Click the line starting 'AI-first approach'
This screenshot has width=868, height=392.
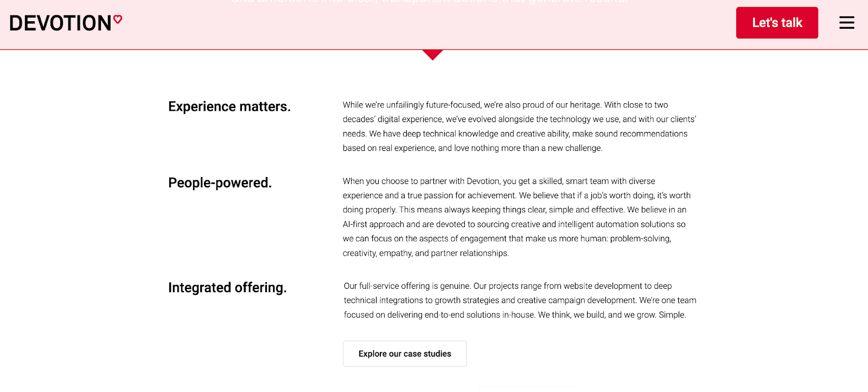[x=514, y=224]
